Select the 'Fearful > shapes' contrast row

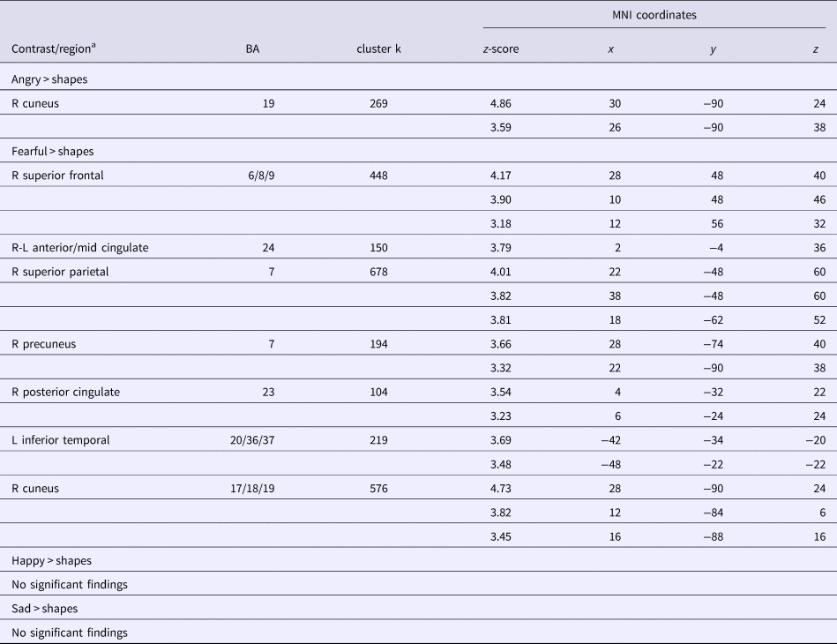[x=53, y=152]
